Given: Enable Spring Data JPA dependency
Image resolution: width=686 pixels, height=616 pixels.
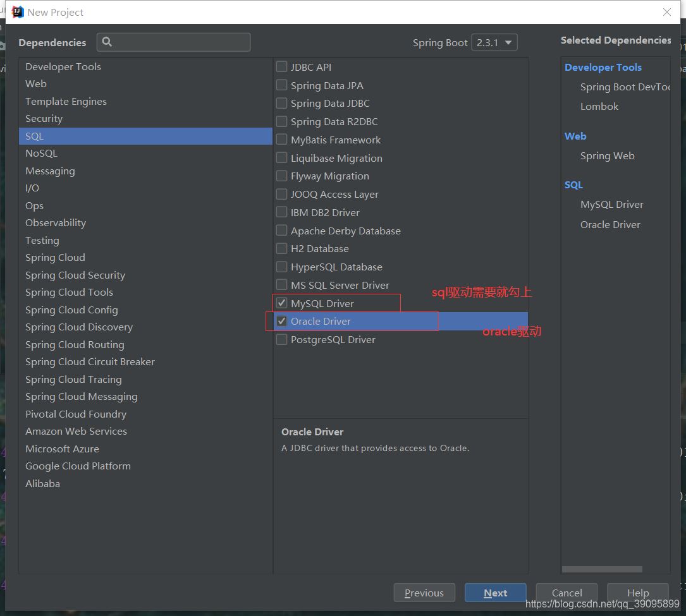Looking at the screenshot, I should pyautogui.click(x=282, y=85).
